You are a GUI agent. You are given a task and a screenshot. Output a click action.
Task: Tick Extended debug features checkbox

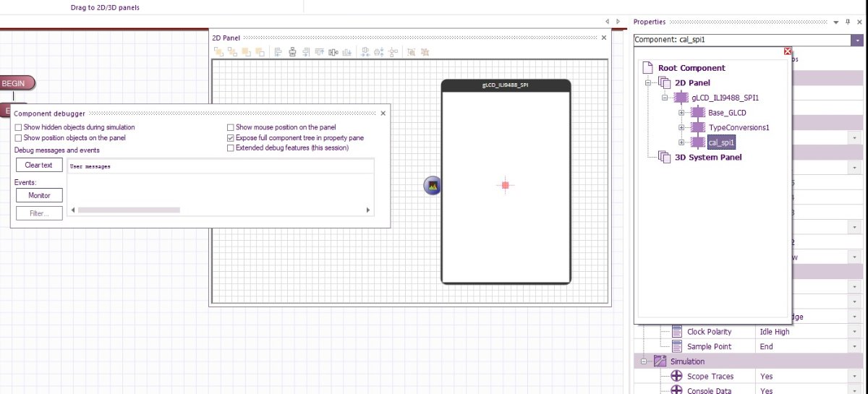pyautogui.click(x=231, y=147)
